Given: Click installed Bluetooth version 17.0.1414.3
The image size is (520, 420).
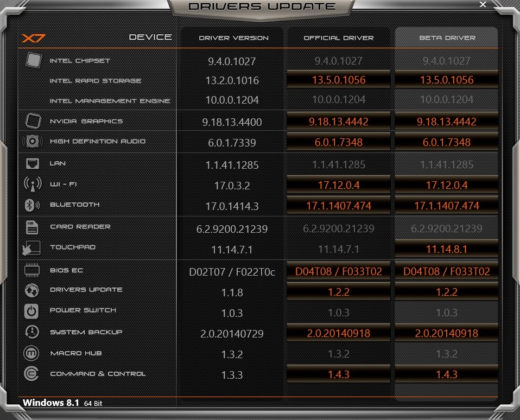Looking at the screenshot, I should pos(232,206).
